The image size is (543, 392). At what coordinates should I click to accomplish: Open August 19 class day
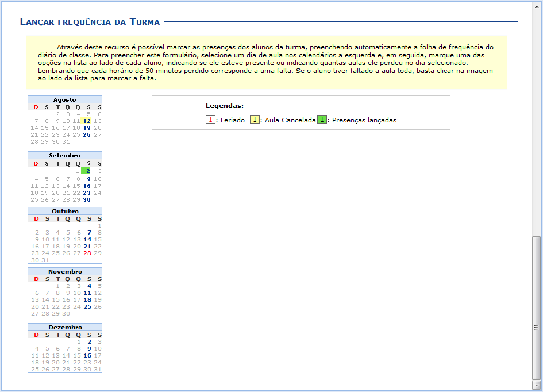87,128
